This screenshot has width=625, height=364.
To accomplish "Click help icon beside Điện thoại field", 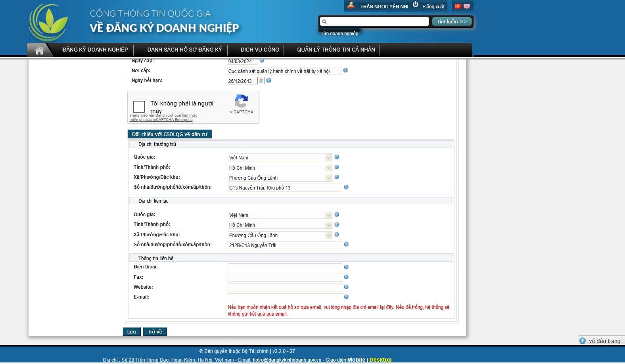I will (x=346, y=267).
